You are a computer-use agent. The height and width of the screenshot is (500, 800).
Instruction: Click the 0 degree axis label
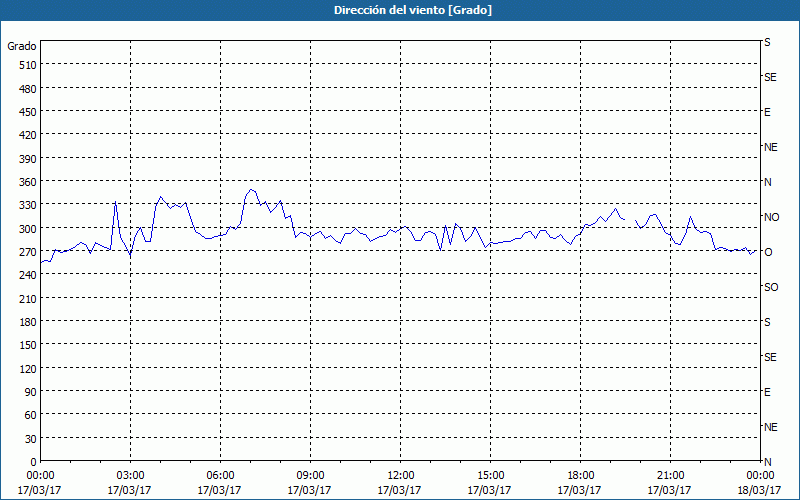tap(34, 462)
